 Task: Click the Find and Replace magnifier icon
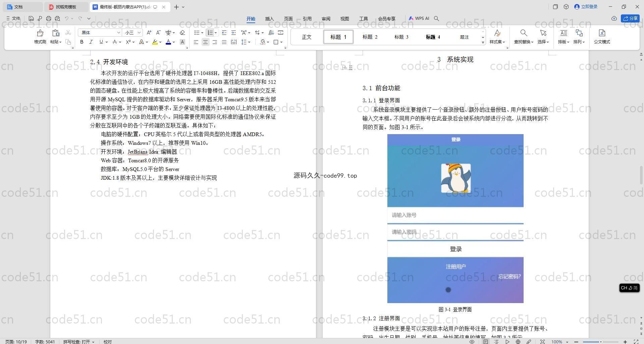click(x=523, y=33)
